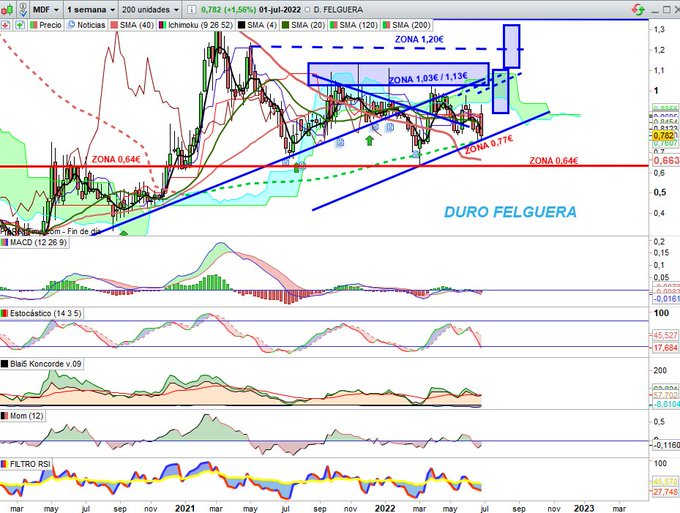Screen dimensions: 680x513
Task: Click the black SMA (4) color swatch
Action: coord(242,25)
